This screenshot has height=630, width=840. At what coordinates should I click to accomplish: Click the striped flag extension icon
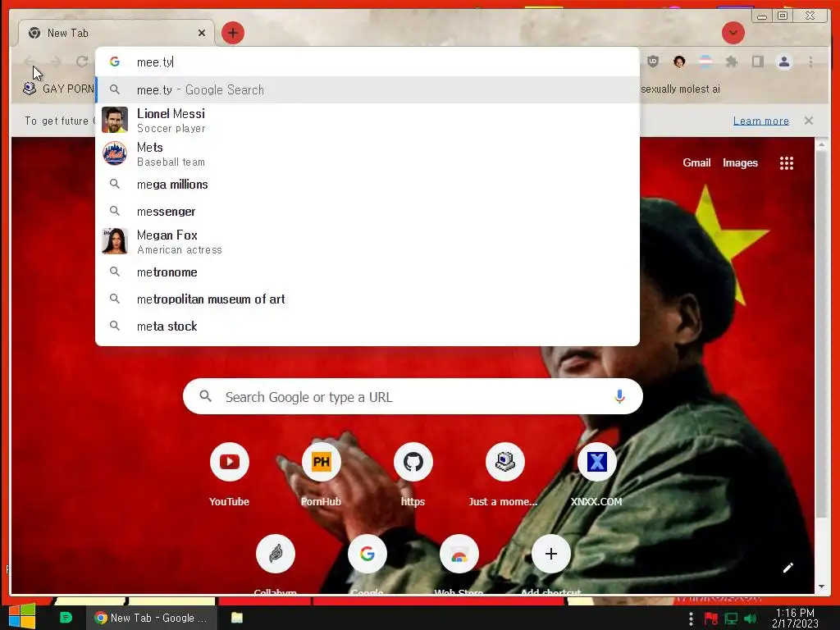coord(705,62)
